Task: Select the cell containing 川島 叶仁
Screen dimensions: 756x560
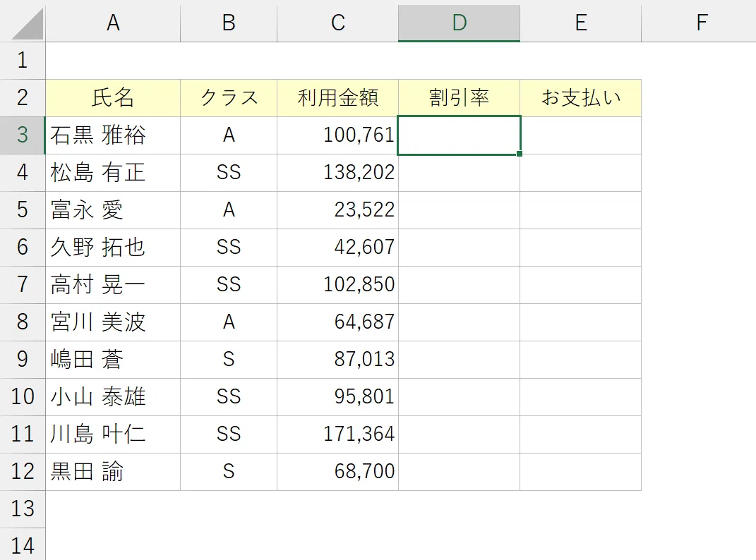Action: (x=113, y=434)
